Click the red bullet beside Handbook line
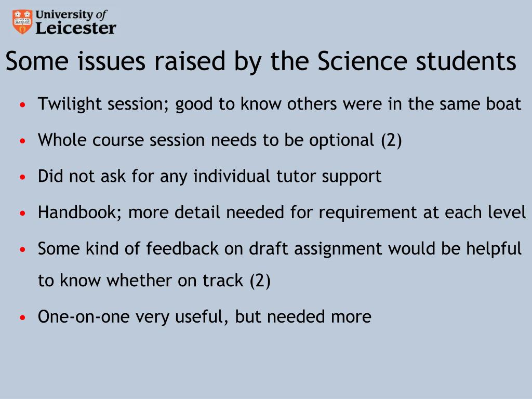This screenshot has width=532, height=399. click(x=23, y=213)
